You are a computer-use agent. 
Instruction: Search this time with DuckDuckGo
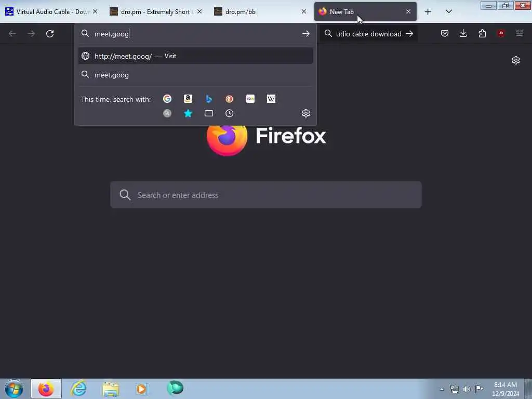229,99
